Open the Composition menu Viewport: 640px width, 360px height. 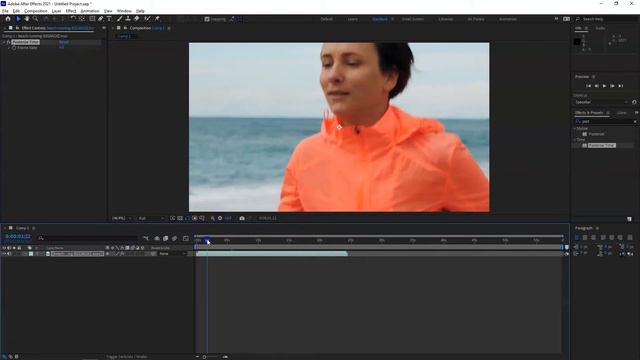(36, 11)
